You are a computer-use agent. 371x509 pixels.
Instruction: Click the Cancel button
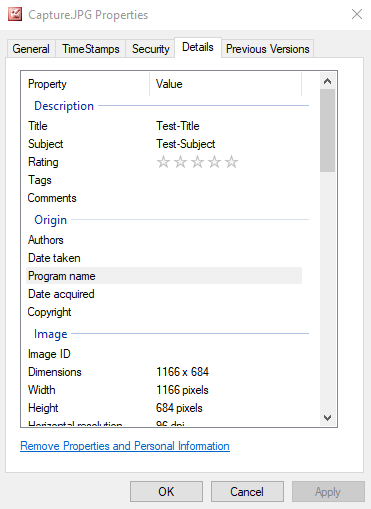[x=247, y=492]
